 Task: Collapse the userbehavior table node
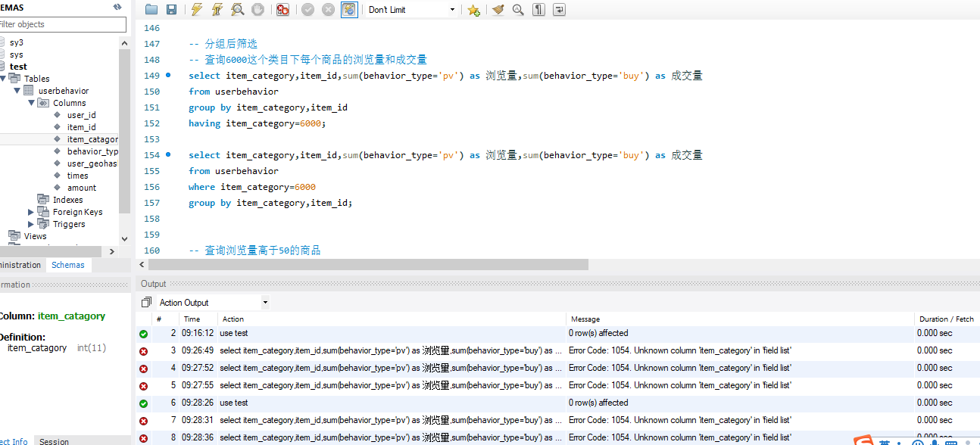pyautogui.click(x=17, y=90)
